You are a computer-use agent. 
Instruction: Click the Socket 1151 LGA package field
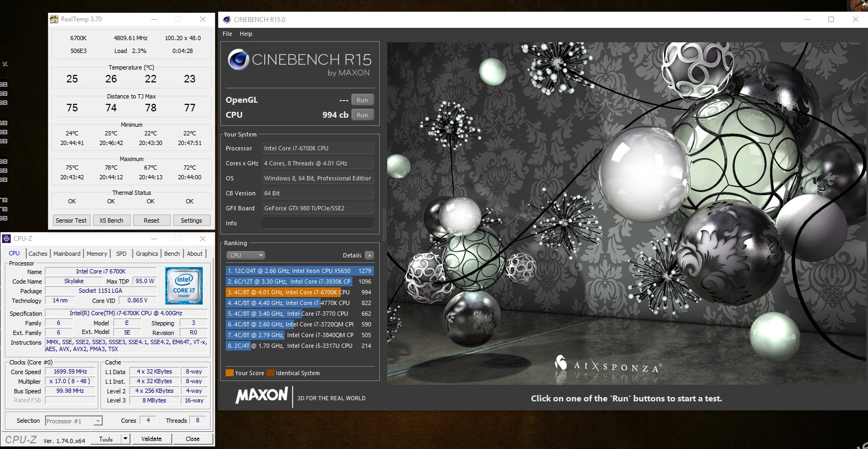[101, 291]
